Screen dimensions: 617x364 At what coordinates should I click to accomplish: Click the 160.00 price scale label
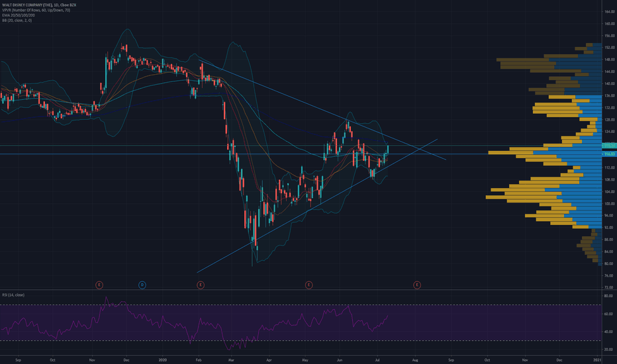click(610, 24)
